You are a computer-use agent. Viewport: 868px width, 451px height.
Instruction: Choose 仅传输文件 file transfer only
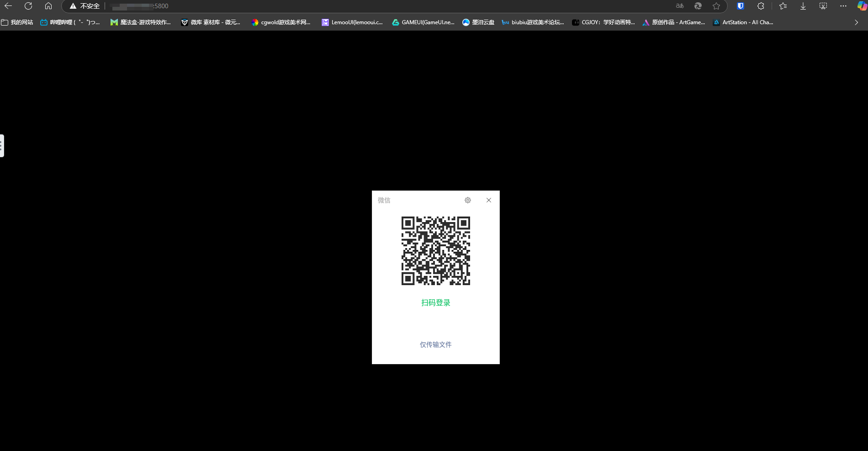click(436, 345)
